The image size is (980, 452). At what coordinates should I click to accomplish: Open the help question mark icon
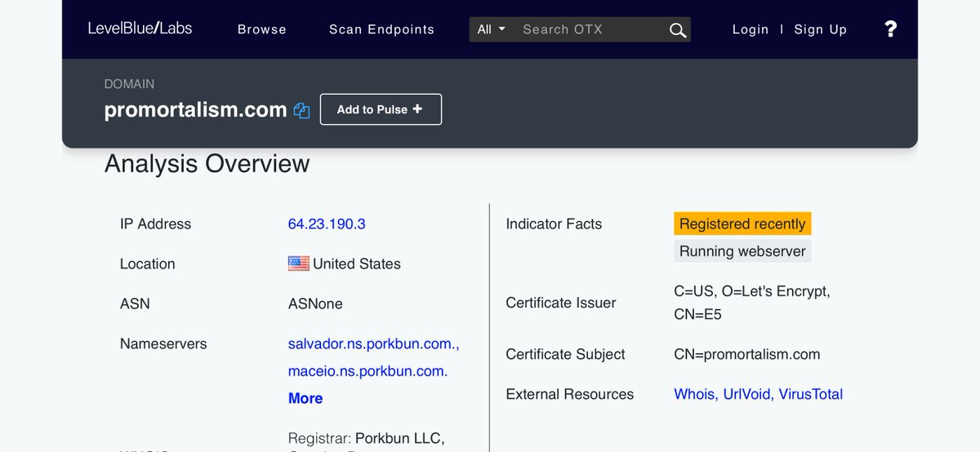coord(890,29)
